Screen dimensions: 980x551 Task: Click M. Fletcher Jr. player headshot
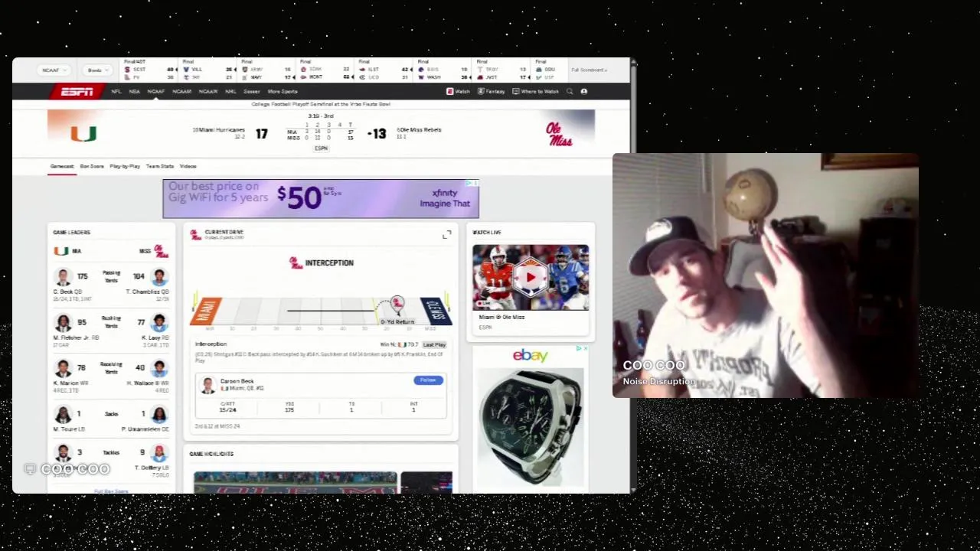pyautogui.click(x=63, y=323)
